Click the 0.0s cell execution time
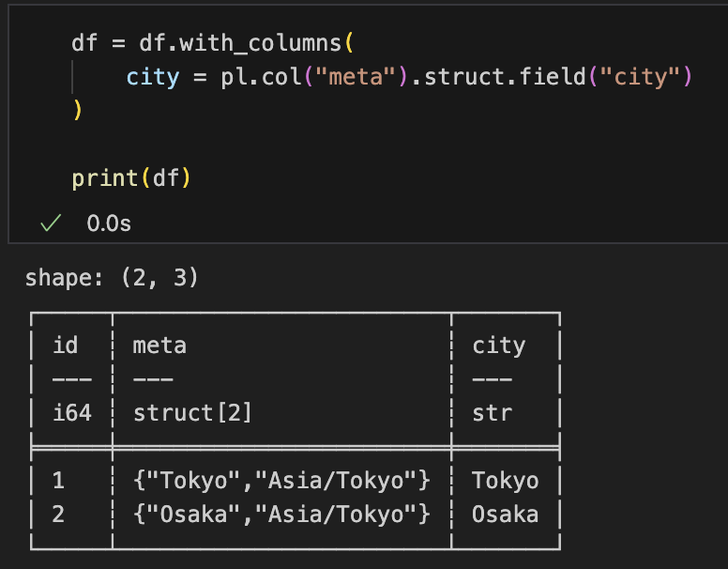The width and height of the screenshot is (728, 569). click(x=109, y=223)
